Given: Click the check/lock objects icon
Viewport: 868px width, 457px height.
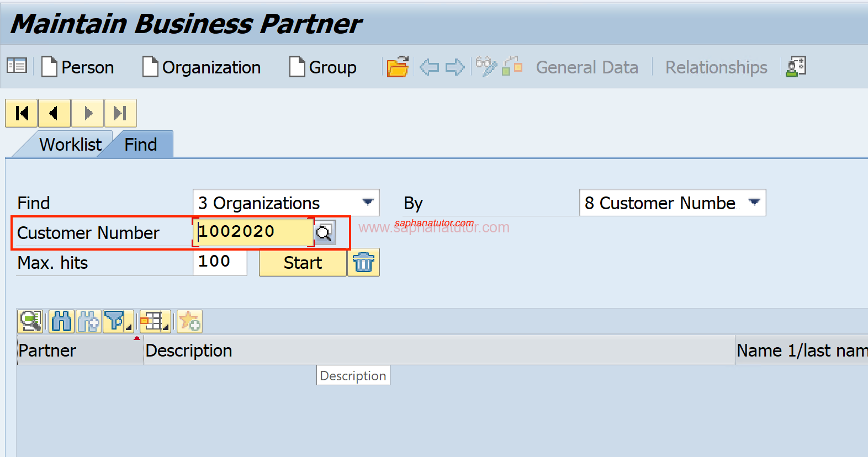Looking at the screenshot, I should [x=512, y=66].
